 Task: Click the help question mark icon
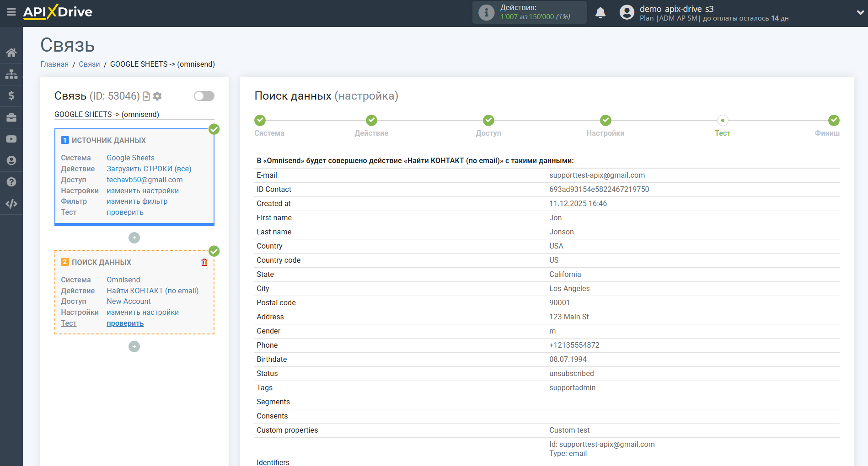pos(11,182)
